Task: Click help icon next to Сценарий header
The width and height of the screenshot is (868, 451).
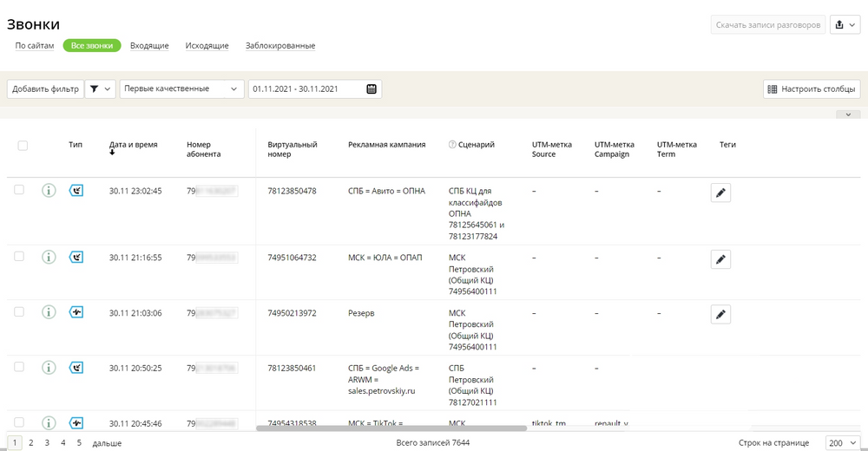Action: pyautogui.click(x=452, y=145)
